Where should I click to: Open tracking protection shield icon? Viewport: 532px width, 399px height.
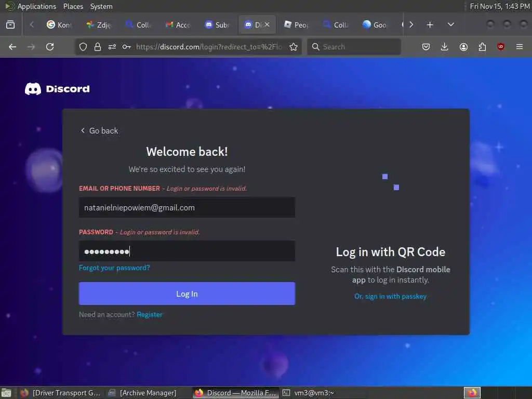click(83, 47)
